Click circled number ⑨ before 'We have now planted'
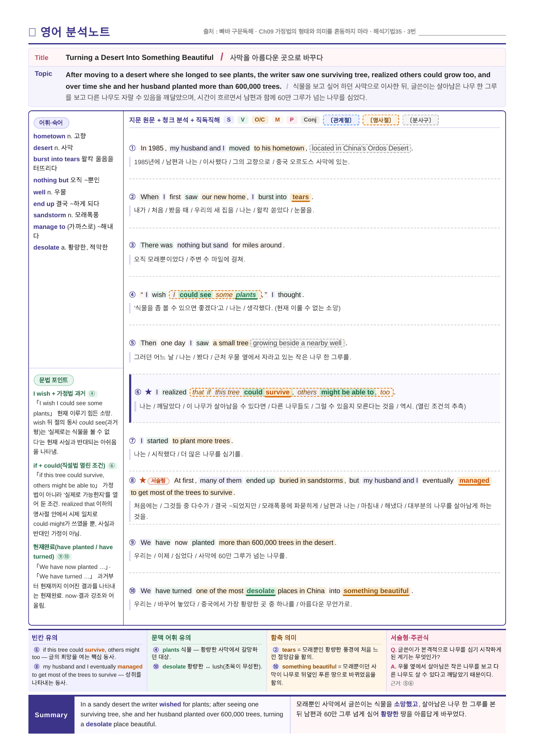 tap(133, 542)
